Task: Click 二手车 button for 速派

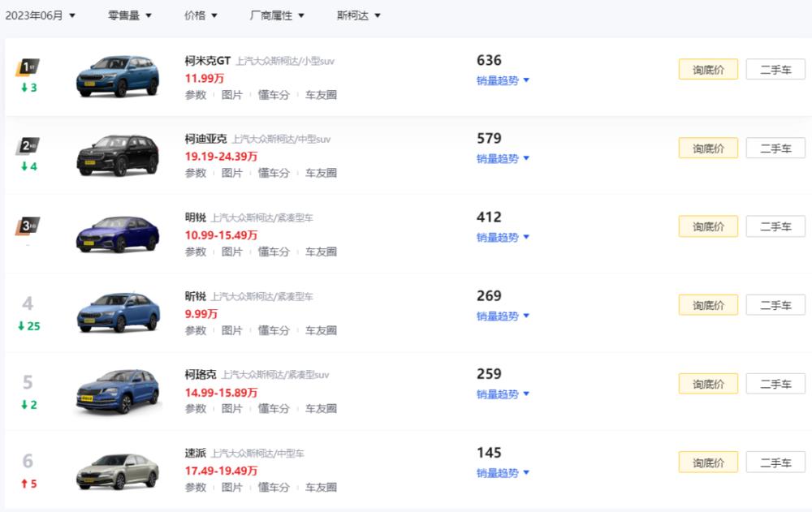Action: click(775, 462)
